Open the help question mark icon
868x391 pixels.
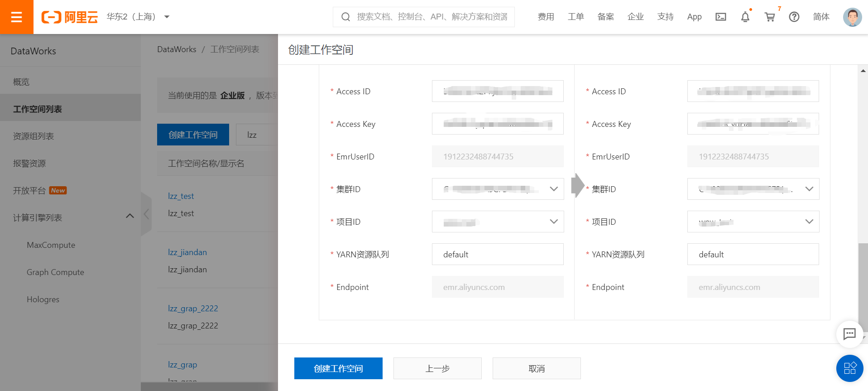(x=794, y=17)
